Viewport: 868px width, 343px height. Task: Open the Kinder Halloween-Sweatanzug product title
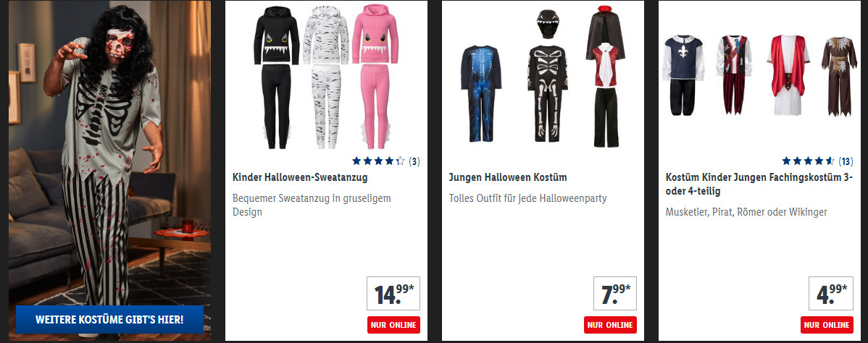300,177
